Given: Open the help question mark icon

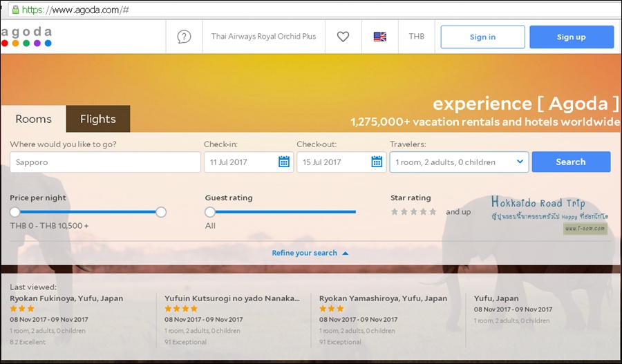Looking at the screenshot, I should click(x=184, y=37).
